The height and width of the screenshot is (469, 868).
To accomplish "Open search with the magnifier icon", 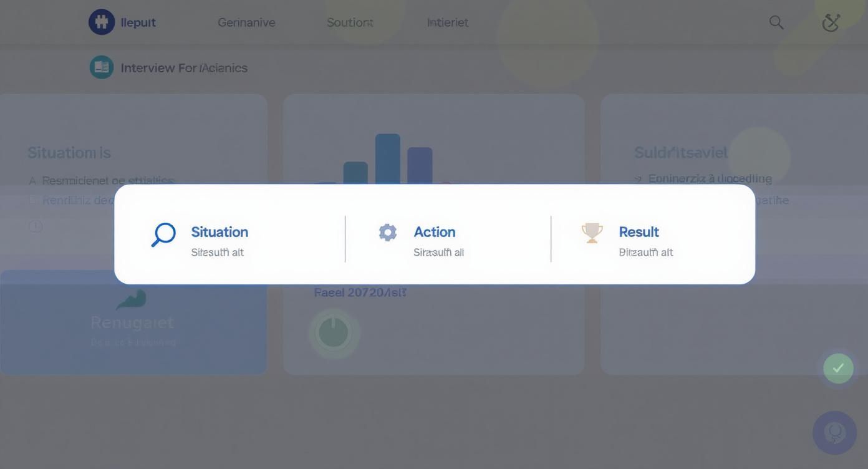I will [776, 22].
